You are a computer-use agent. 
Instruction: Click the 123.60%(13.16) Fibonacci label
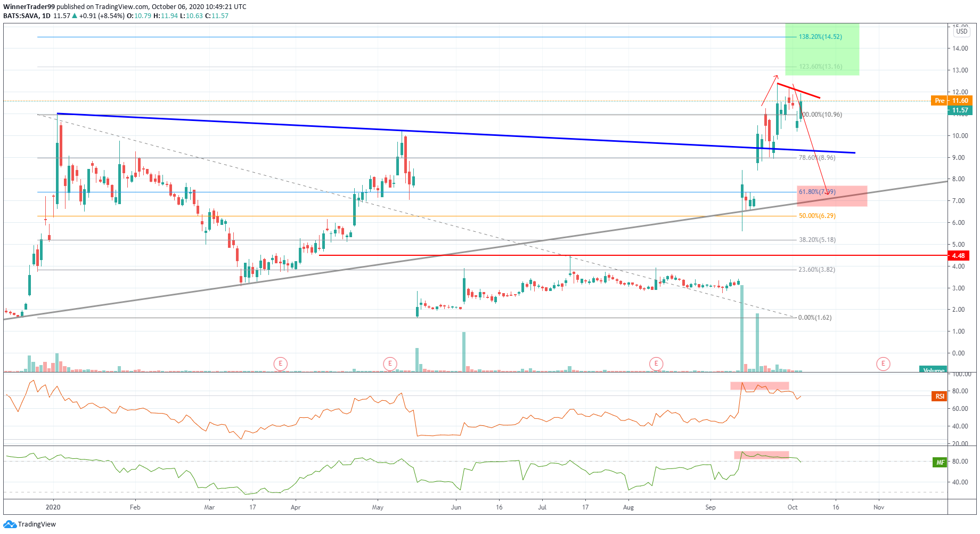(820, 67)
